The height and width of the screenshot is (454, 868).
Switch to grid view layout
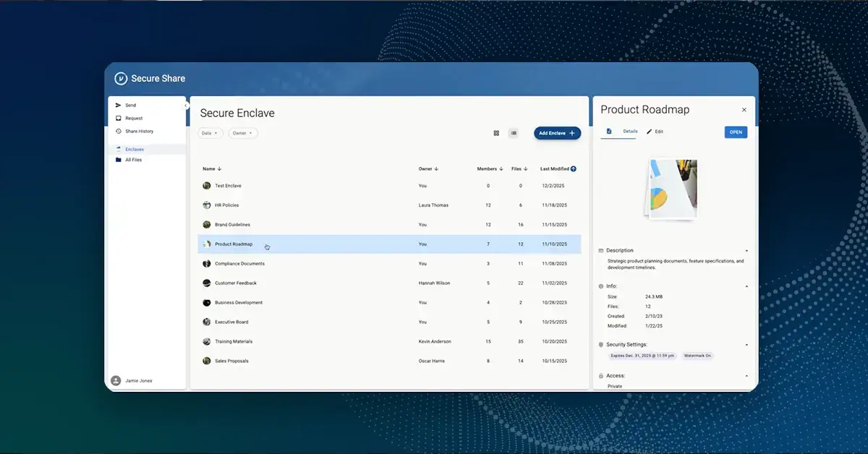coord(496,133)
